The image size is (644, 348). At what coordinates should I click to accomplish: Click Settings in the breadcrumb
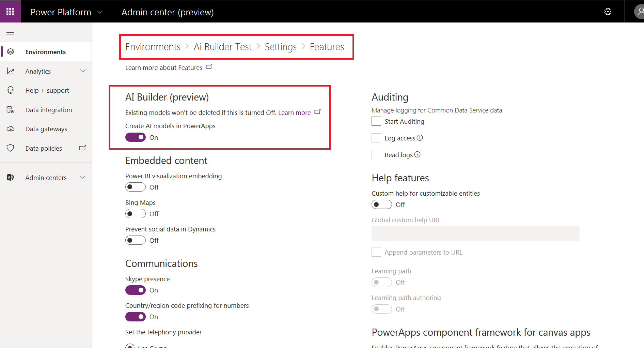[280, 47]
